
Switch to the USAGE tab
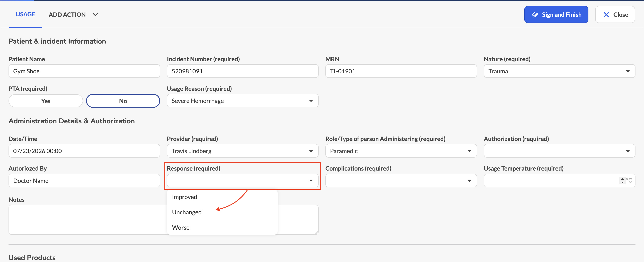pyautogui.click(x=25, y=14)
